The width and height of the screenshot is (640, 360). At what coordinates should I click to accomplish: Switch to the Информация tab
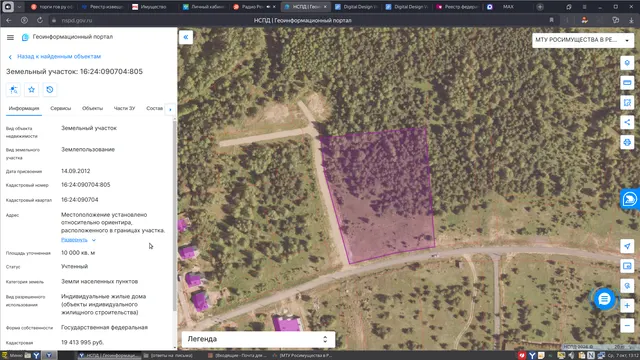[x=24, y=109]
